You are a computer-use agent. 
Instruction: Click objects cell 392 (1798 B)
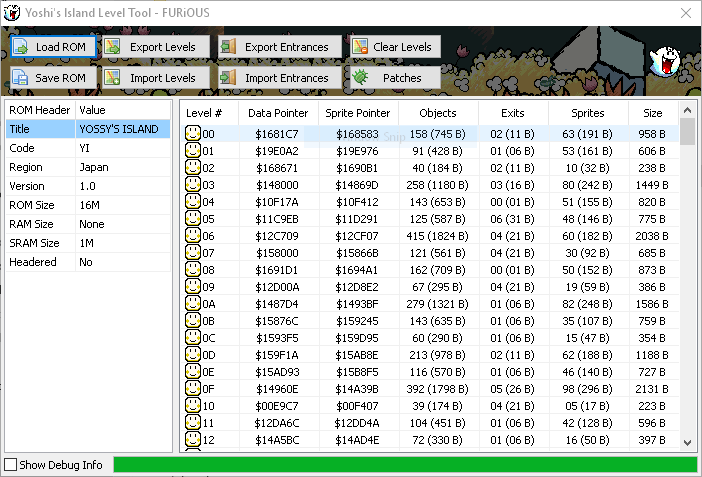(437, 389)
